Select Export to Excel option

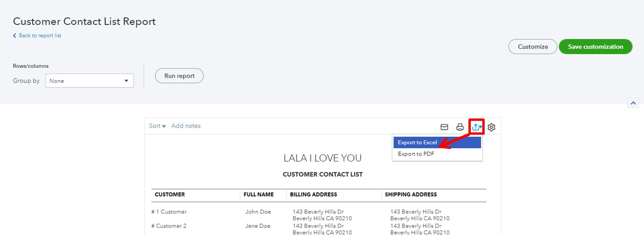click(x=437, y=142)
